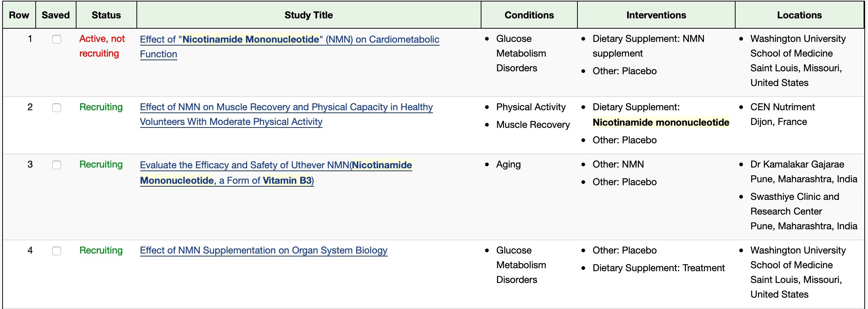Select the Saved checkbox in row 3
The height and width of the screenshot is (309, 868).
[57, 165]
